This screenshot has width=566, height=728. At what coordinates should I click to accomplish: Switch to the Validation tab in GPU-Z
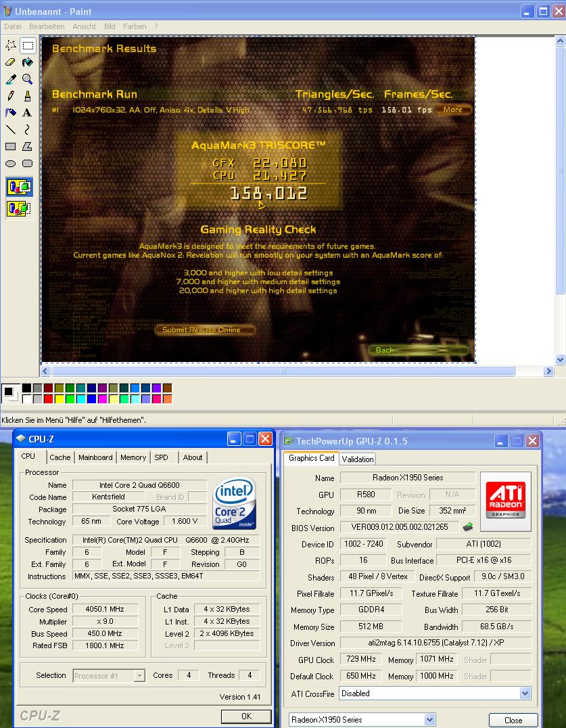click(x=358, y=459)
